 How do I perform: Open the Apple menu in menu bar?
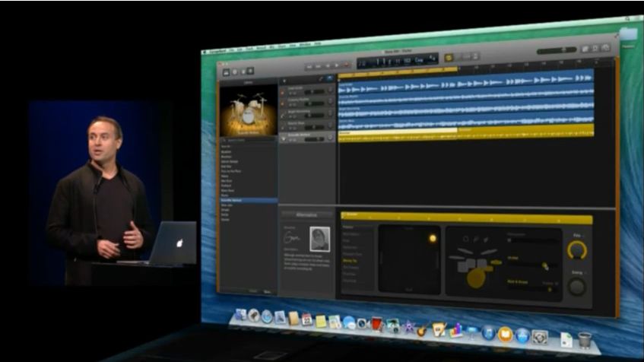click(203, 52)
